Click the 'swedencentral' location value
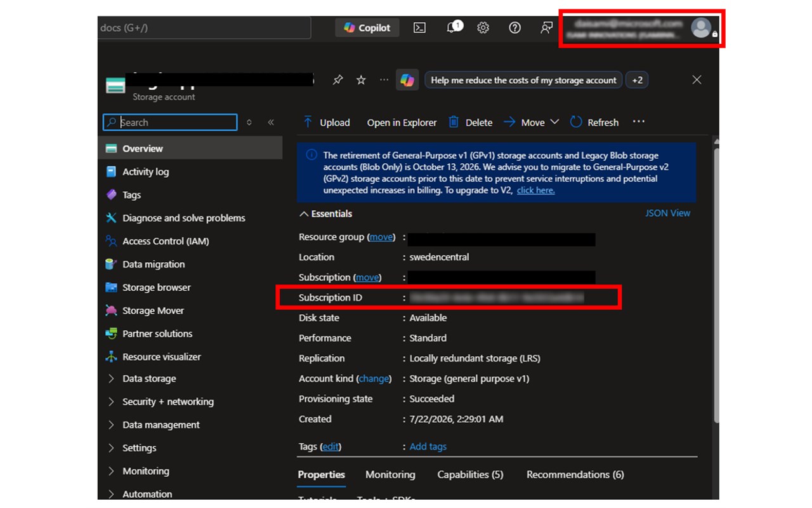This screenshot has width=812, height=508. (439, 257)
